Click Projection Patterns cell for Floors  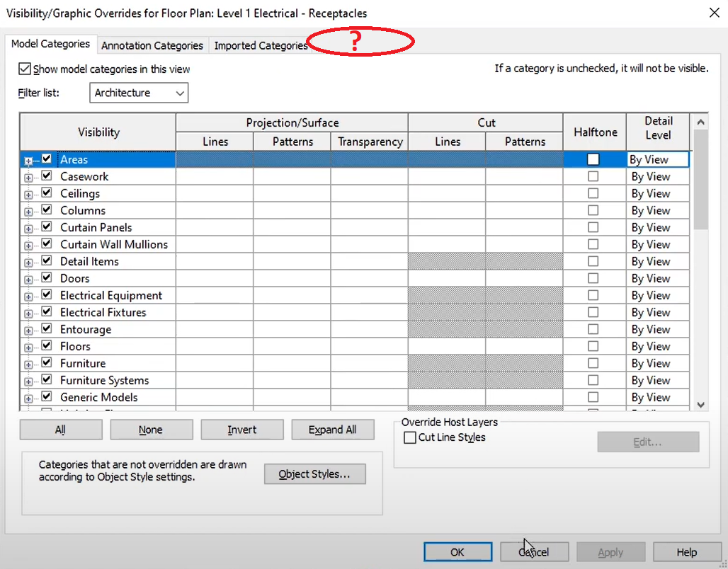[292, 346]
